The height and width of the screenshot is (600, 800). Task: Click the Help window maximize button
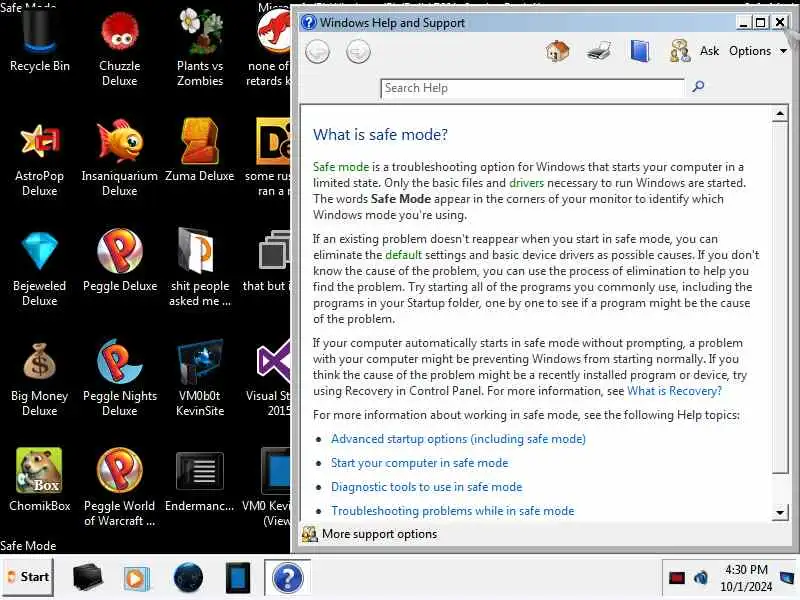(x=760, y=22)
